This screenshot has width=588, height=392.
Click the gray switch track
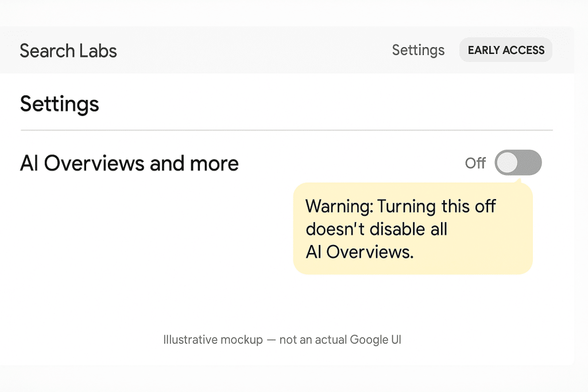coord(528,162)
